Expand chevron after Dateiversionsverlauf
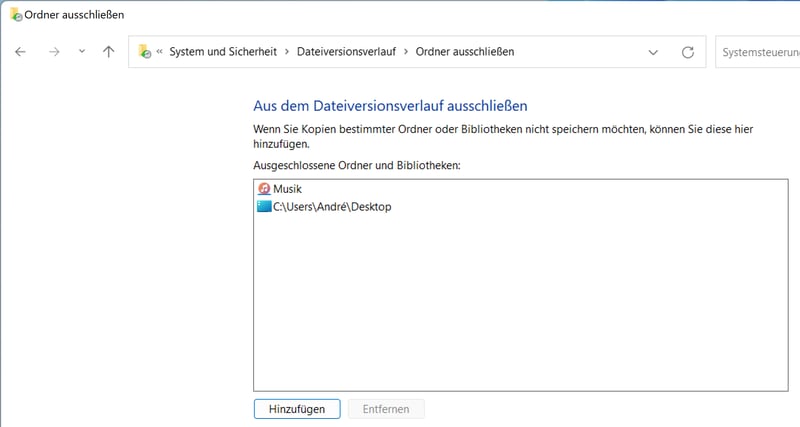Viewport: 800px width, 427px height. pyautogui.click(x=406, y=52)
